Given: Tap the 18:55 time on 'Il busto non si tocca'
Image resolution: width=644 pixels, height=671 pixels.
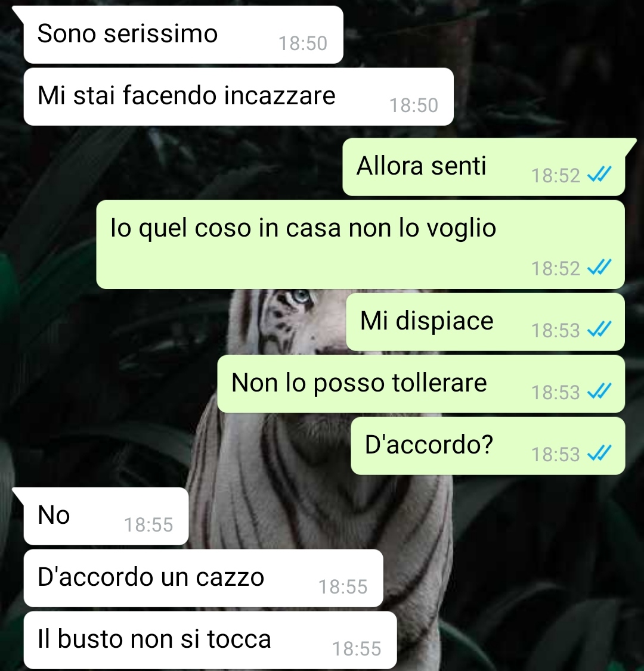Looking at the screenshot, I should (x=356, y=649).
